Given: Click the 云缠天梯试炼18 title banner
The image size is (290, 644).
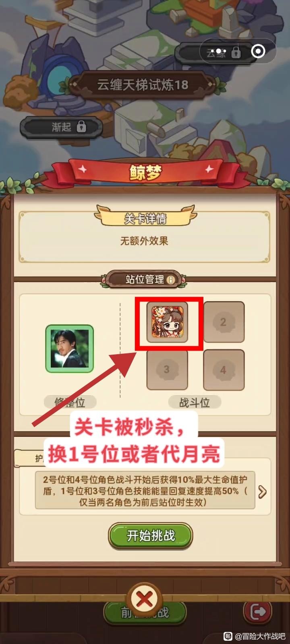Looking at the screenshot, I should point(143,85).
